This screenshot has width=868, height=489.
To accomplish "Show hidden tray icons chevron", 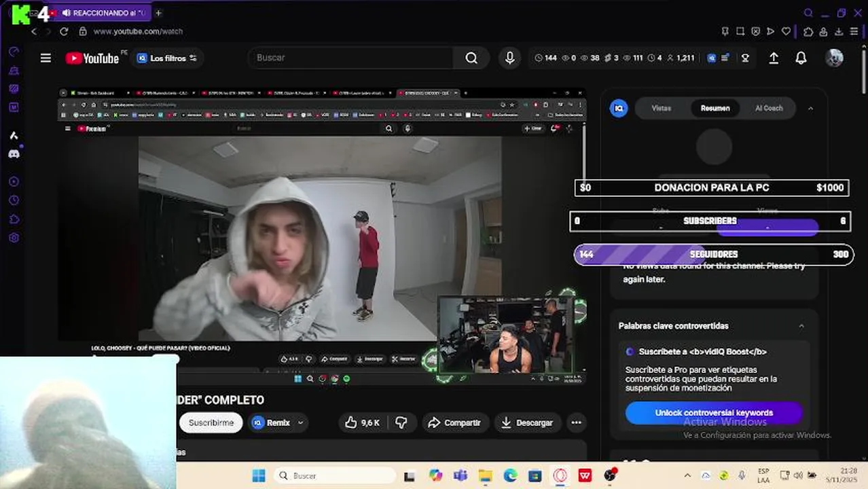I will [687, 475].
